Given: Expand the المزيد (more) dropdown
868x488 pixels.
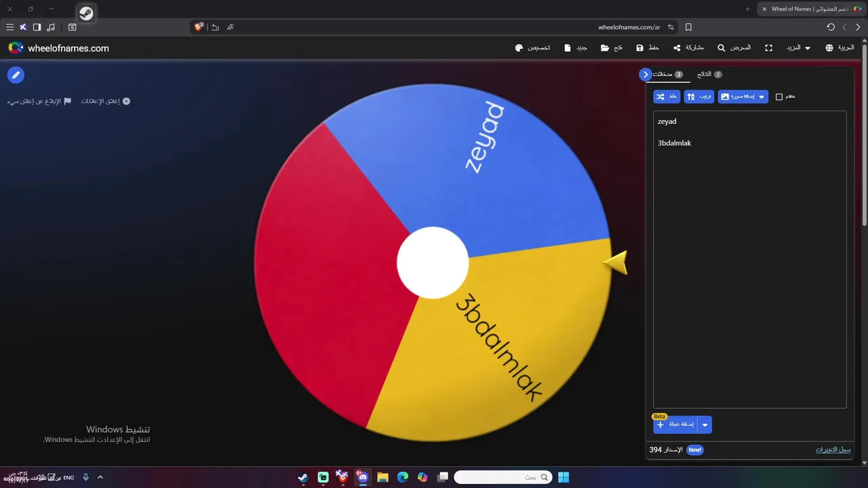Looking at the screenshot, I should tap(798, 48).
